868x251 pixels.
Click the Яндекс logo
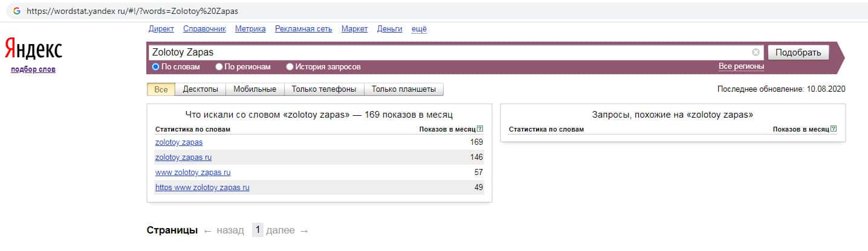coord(33,50)
